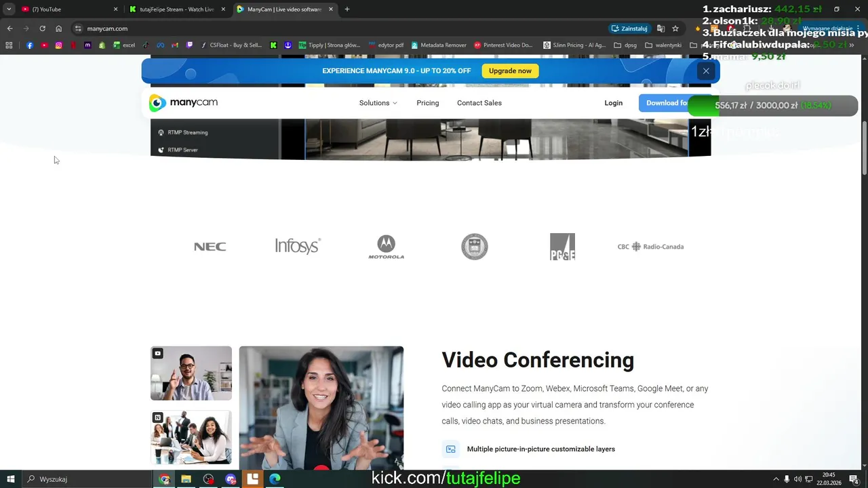Open the Pricing page

coord(428,103)
